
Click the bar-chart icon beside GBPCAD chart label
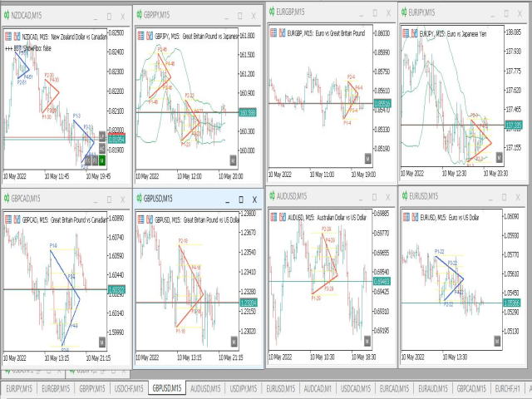point(17,219)
